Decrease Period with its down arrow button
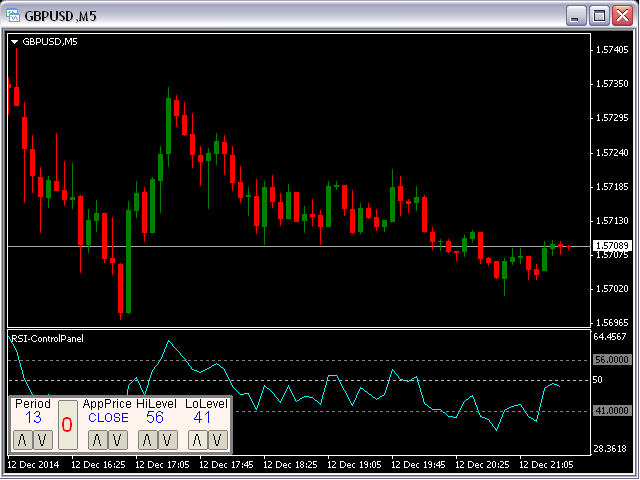This screenshot has width=640, height=480. click(42, 440)
